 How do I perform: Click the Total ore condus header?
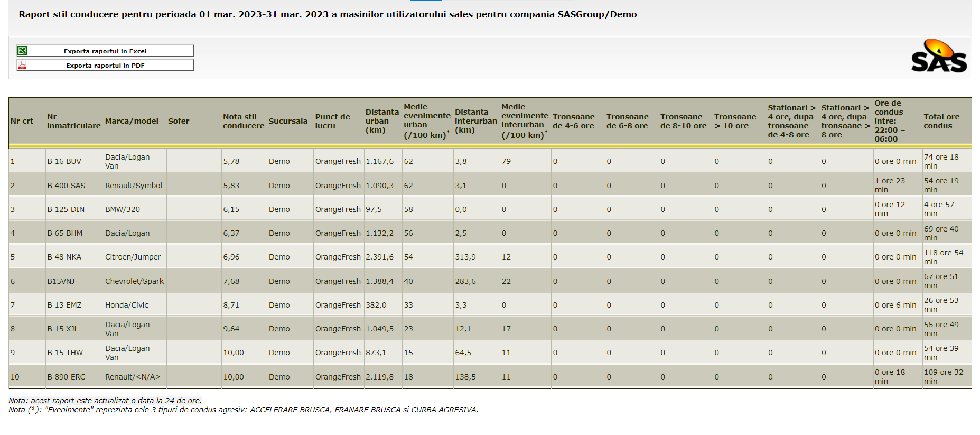click(x=941, y=121)
